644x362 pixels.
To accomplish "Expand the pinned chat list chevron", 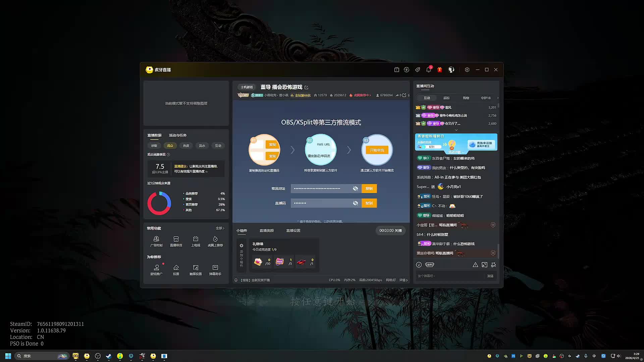I will click(x=456, y=130).
